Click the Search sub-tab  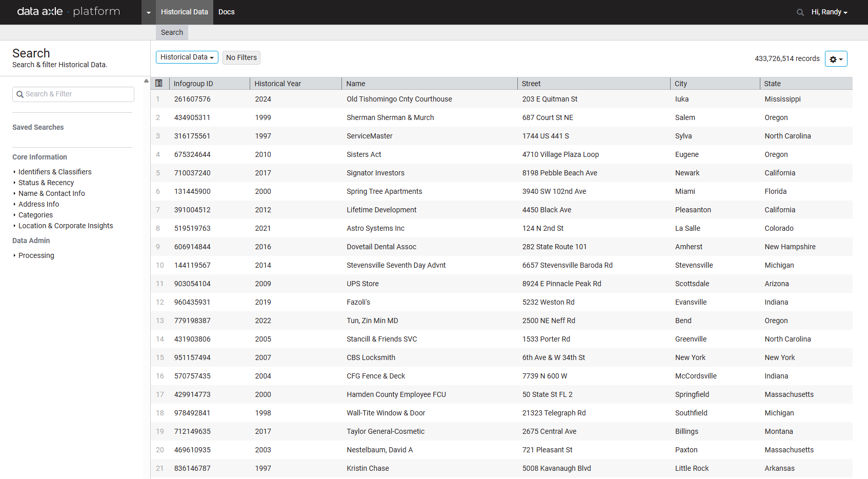(x=172, y=32)
